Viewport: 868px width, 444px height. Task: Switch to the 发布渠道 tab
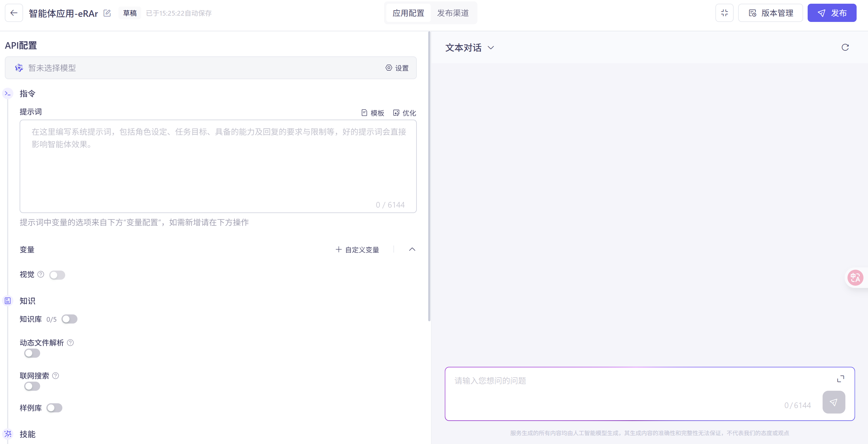point(453,13)
